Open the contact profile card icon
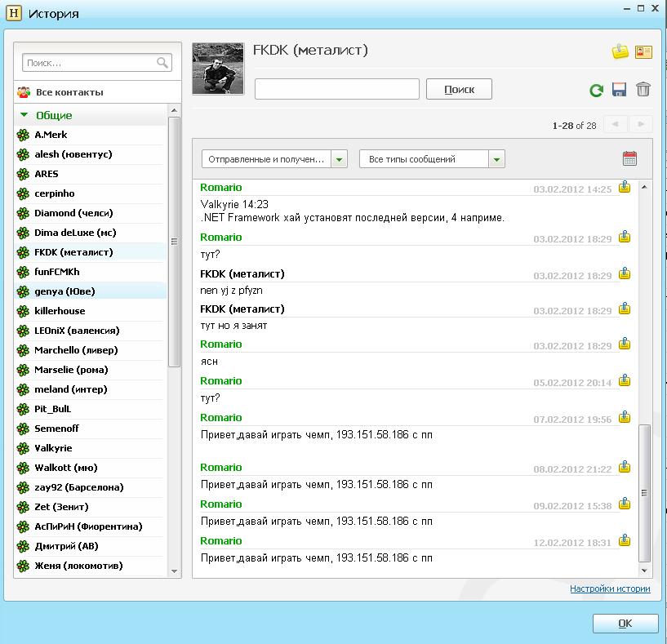 pyautogui.click(x=643, y=52)
